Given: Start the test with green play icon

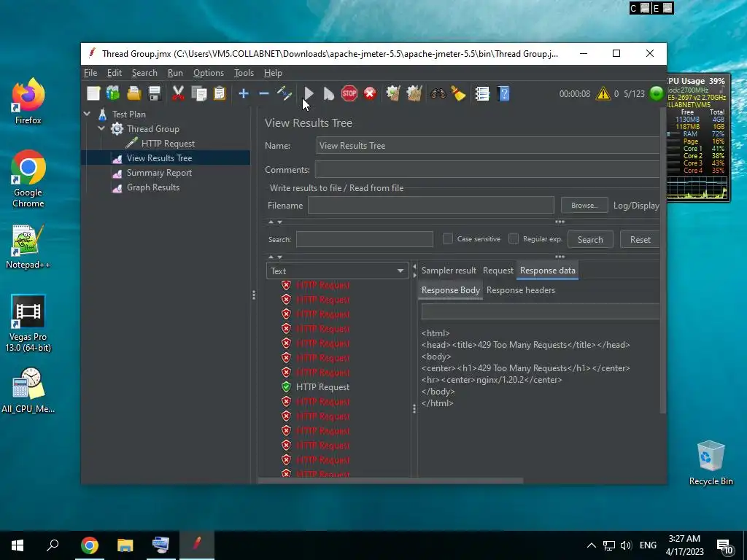Looking at the screenshot, I should tap(309, 93).
